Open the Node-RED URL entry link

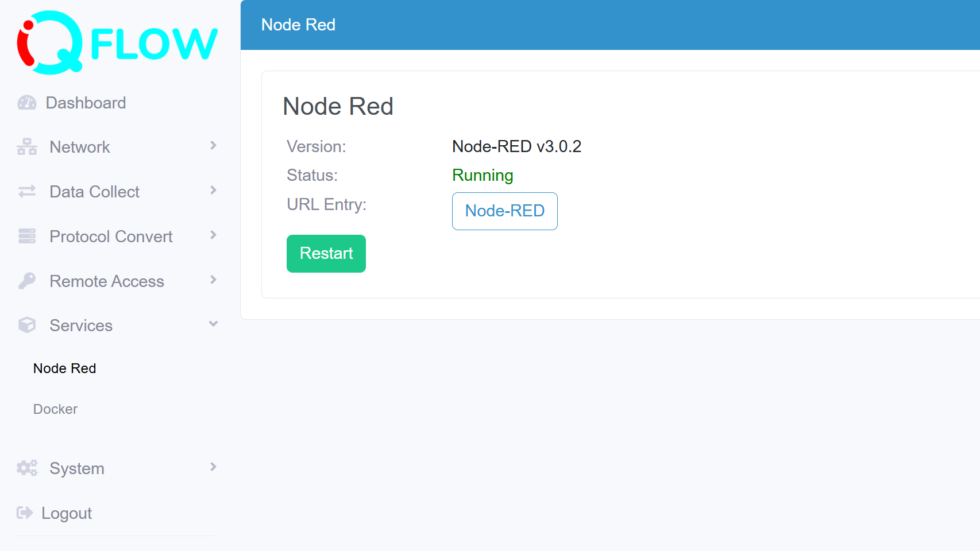504,211
